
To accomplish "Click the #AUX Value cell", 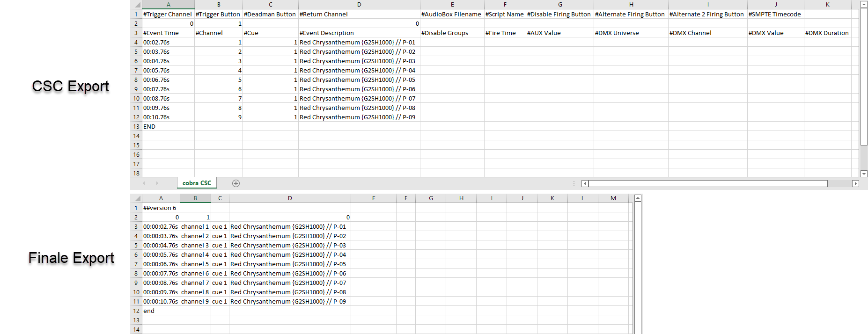I will (560, 33).
